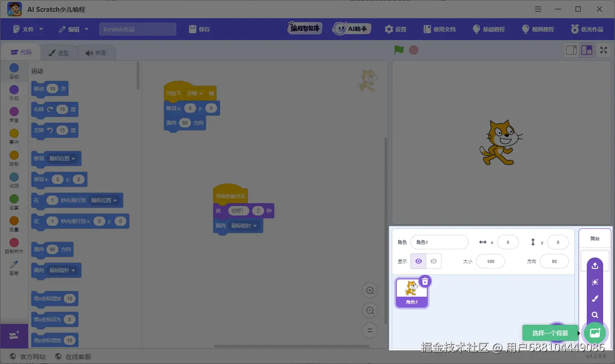Open the 画笔 pen extension category

(14, 268)
